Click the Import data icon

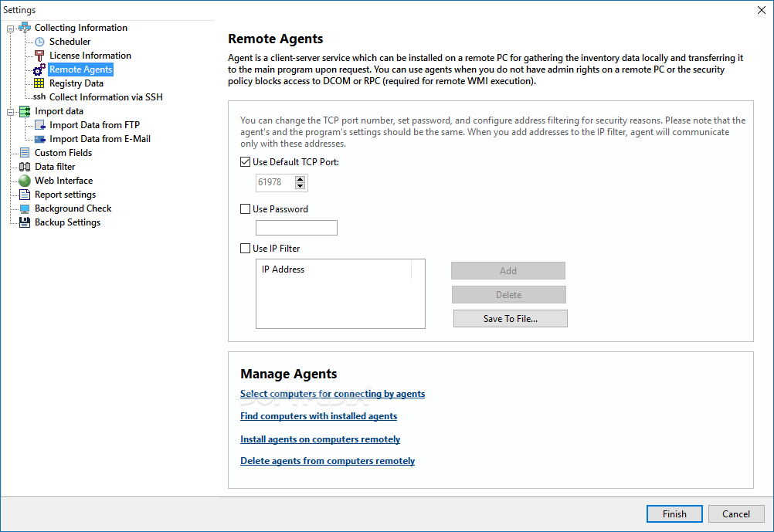25,111
